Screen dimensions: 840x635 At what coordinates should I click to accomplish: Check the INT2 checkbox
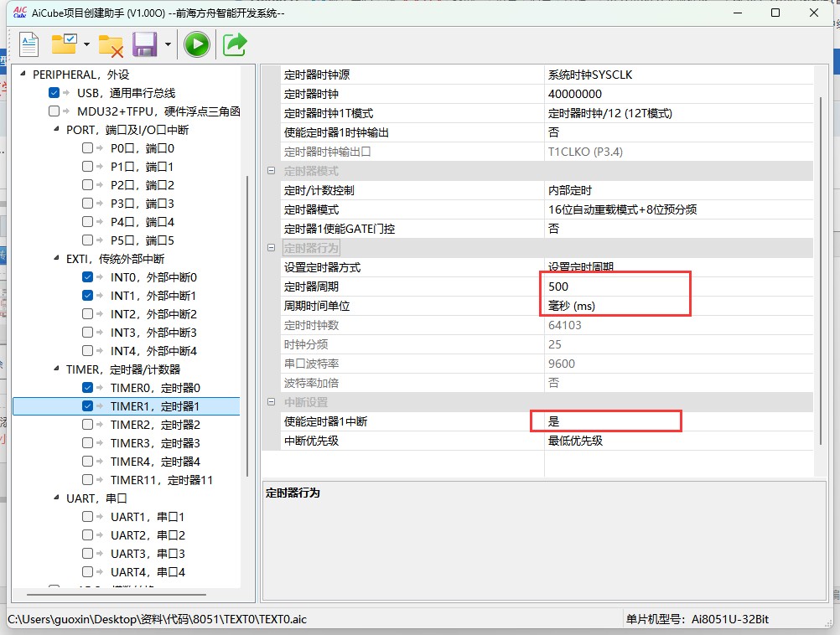[x=87, y=314]
